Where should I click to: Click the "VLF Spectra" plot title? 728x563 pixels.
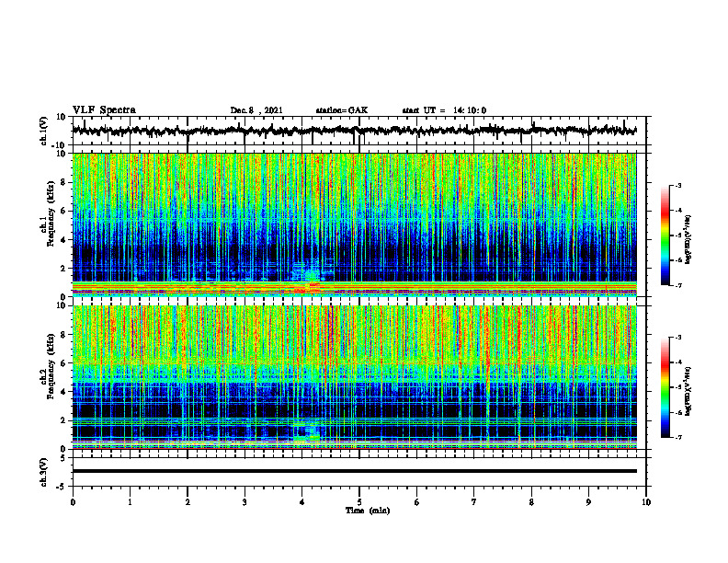104,110
